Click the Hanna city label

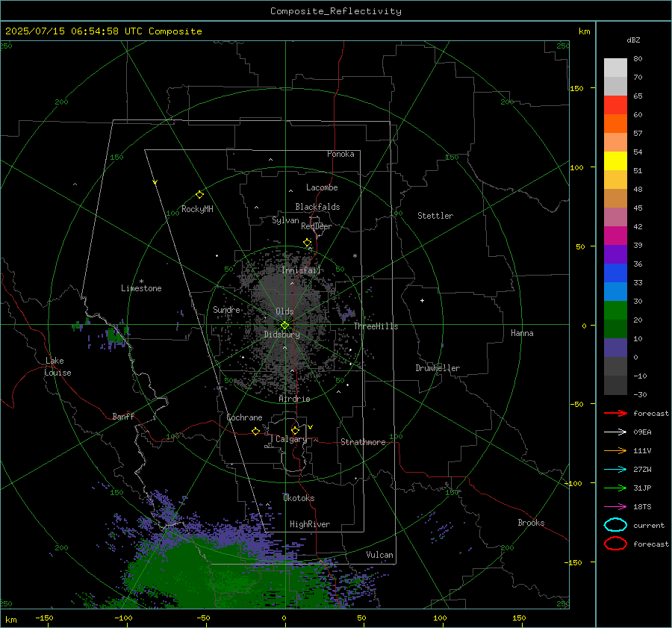point(522,333)
